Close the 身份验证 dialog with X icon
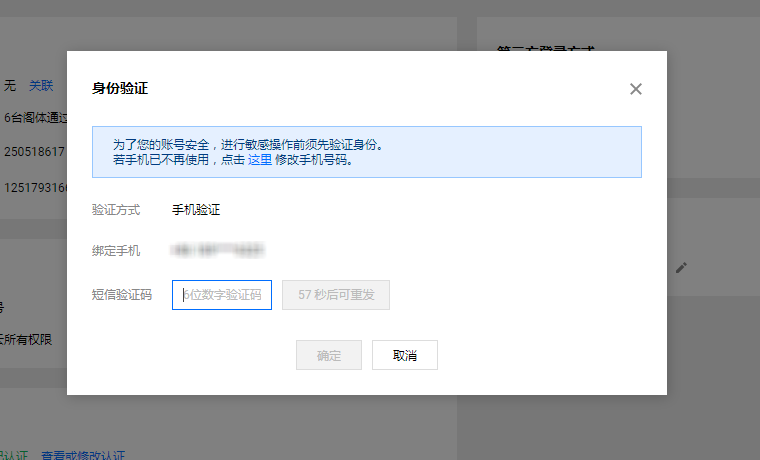760x460 pixels. tap(635, 89)
